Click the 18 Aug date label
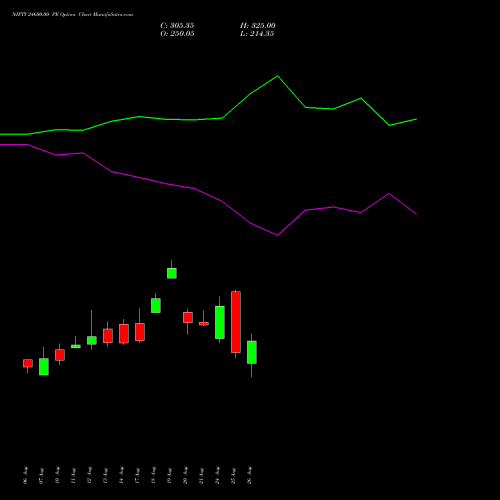500x500 pixels. (x=154, y=475)
